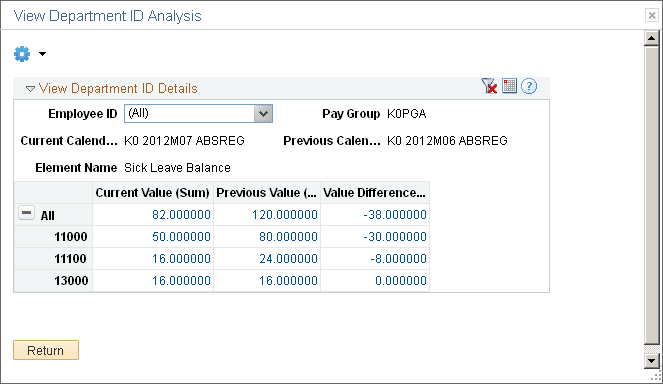This screenshot has height=384, width=663.
Task: Click the previous calendar K0 2012M06 ABSREG
Action: (x=447, y=140)
